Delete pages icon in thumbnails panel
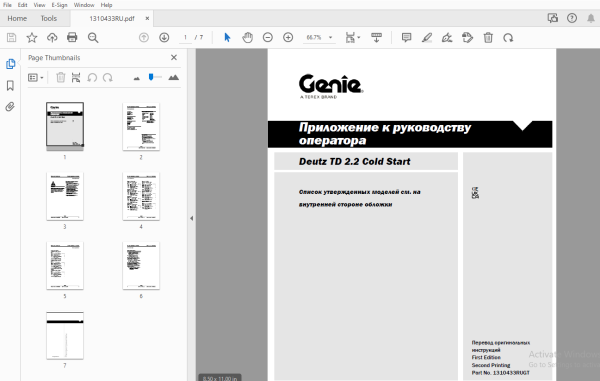 [x=60, y=78]
